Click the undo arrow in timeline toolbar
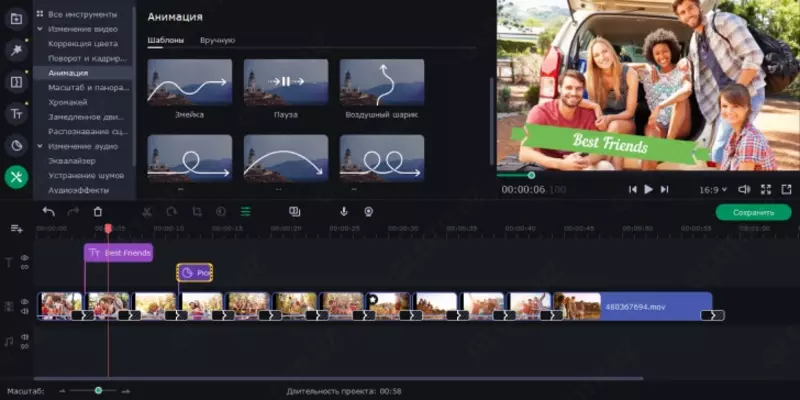The height and width of the screenshot is (400, 800). pyautogui.click(x=49, y=212)
